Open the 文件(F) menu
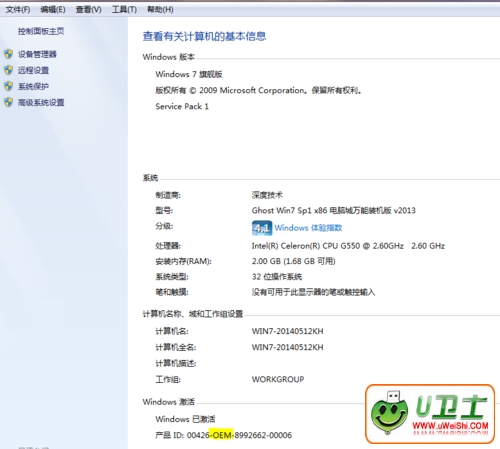 pyautogui.click(x=18, y=10)
